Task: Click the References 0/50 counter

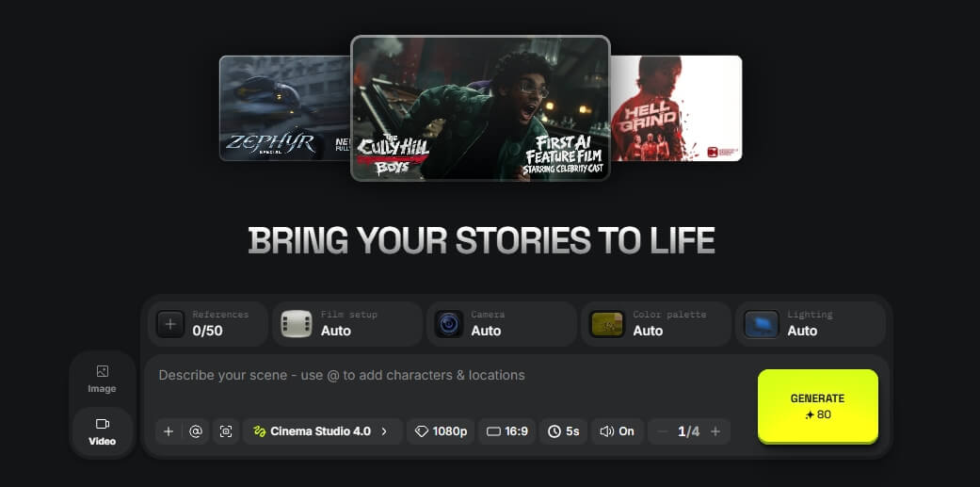Action: (x=207, y=331)
